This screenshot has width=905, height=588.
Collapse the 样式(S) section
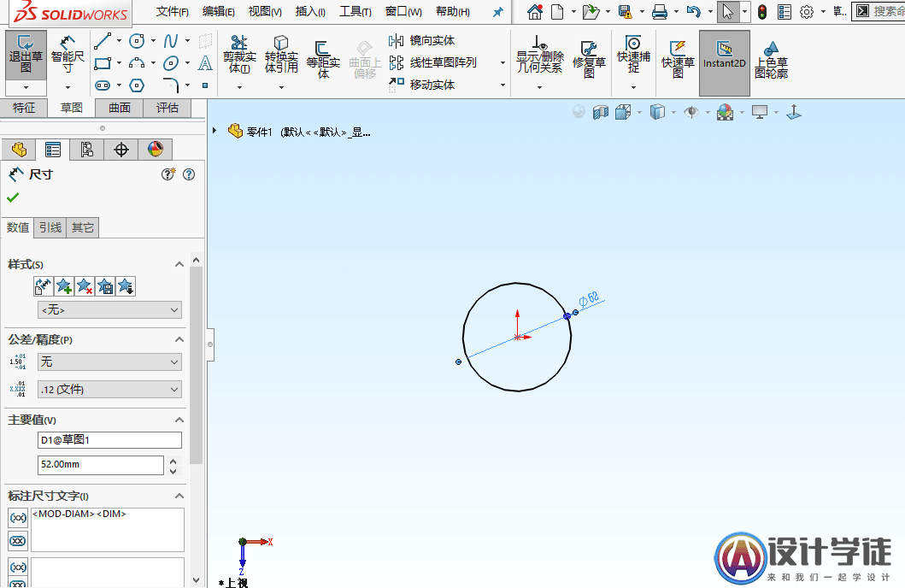coord(179,264)
